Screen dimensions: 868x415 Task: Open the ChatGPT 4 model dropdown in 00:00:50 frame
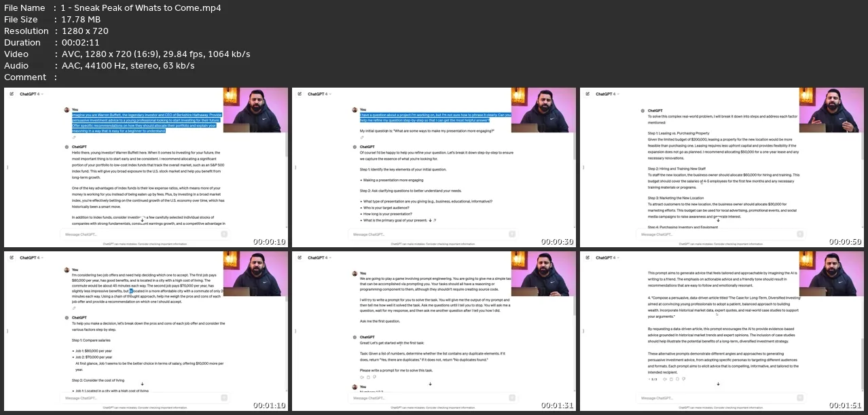607,94
